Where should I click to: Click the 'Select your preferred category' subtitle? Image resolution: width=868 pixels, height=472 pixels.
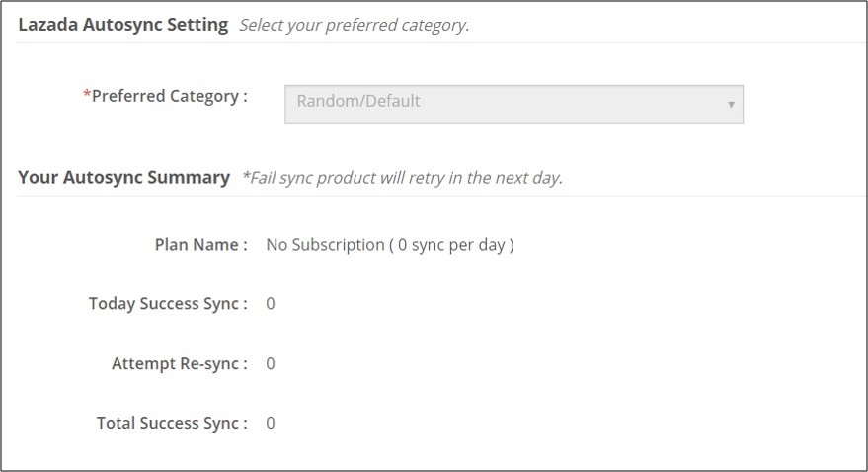click(354, 25)
